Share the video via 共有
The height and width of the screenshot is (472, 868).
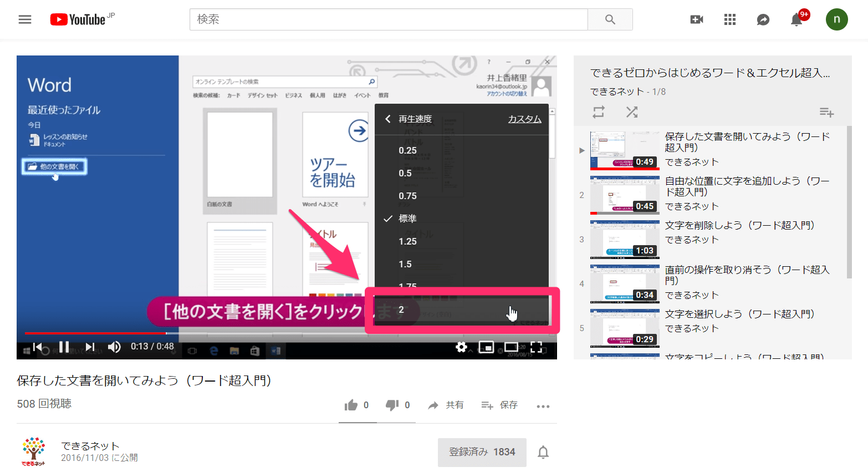pyautogui.click(x=446, y=405)
